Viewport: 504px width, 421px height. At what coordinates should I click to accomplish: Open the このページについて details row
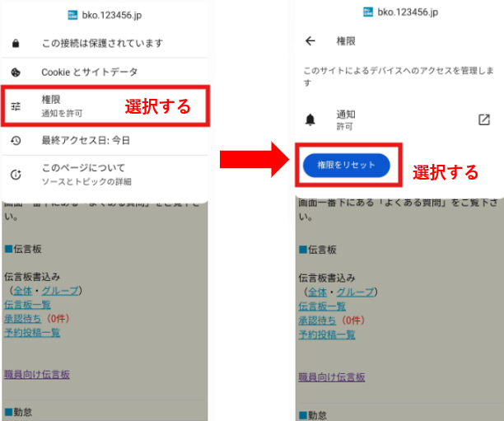coord(86,175)
